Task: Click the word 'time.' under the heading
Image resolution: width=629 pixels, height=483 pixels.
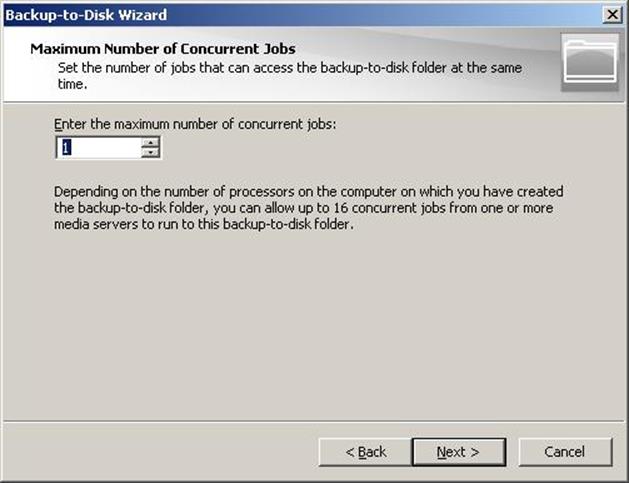Action: pos(73,84)
